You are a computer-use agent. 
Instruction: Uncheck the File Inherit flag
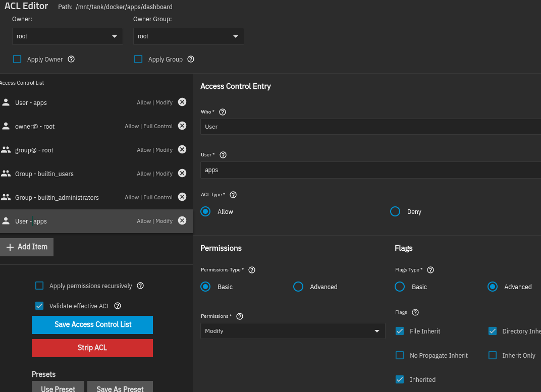click(400, 331)
